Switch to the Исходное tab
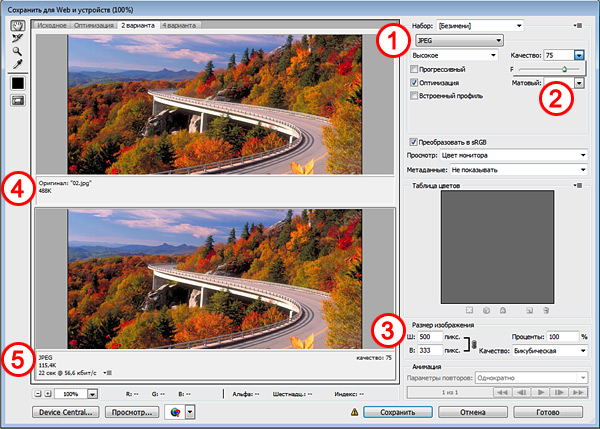The height and width of the screenshot is (429, 600). point(52,25)
